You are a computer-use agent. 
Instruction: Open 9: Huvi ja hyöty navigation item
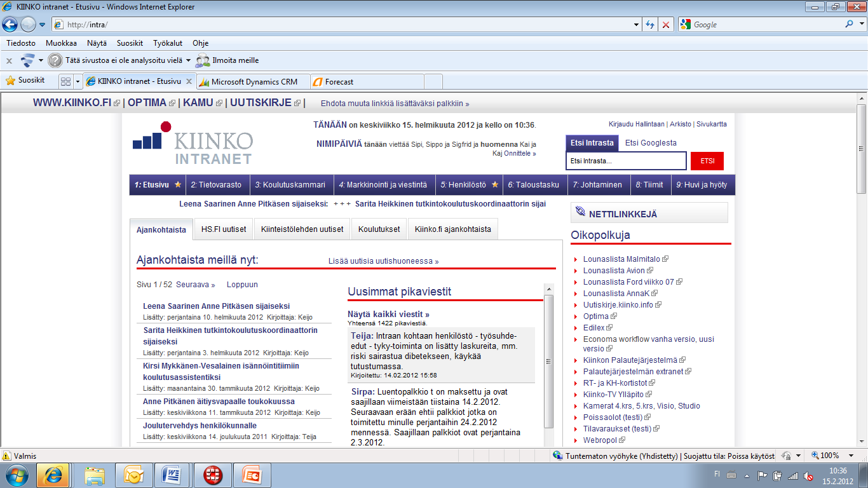(x=702, y=185)
